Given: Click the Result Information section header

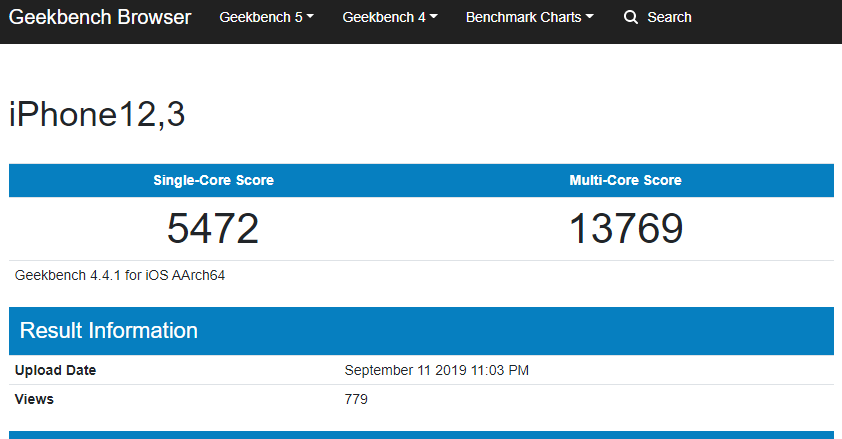Looking at the screenshot, I should (422, 331).
